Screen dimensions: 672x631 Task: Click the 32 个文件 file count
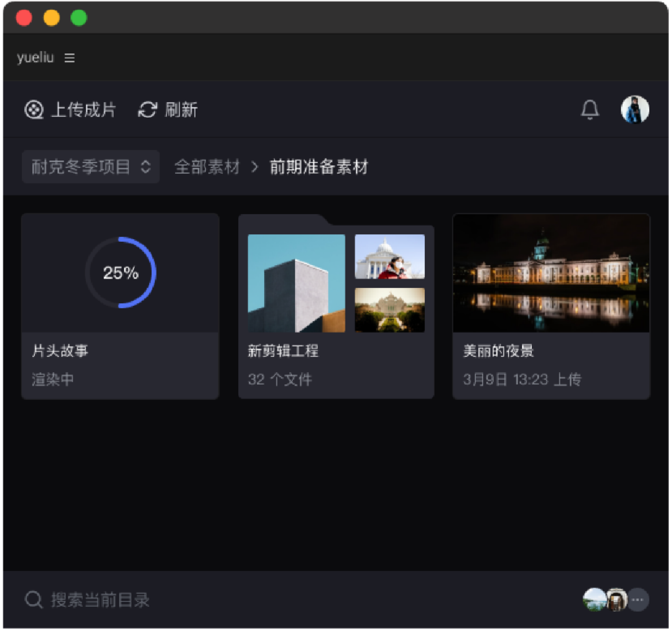280,380
